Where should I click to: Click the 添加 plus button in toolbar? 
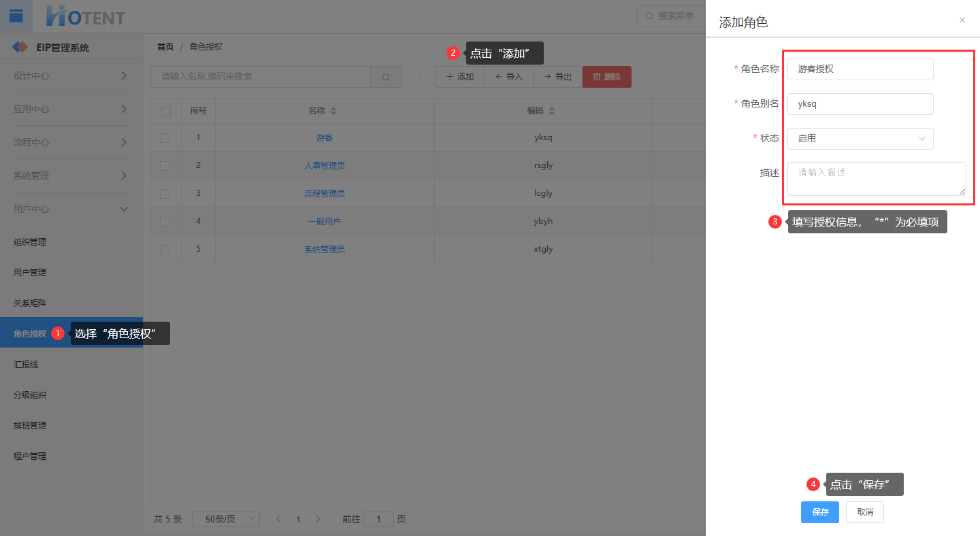pyautogui.click(x=459, y=77)
